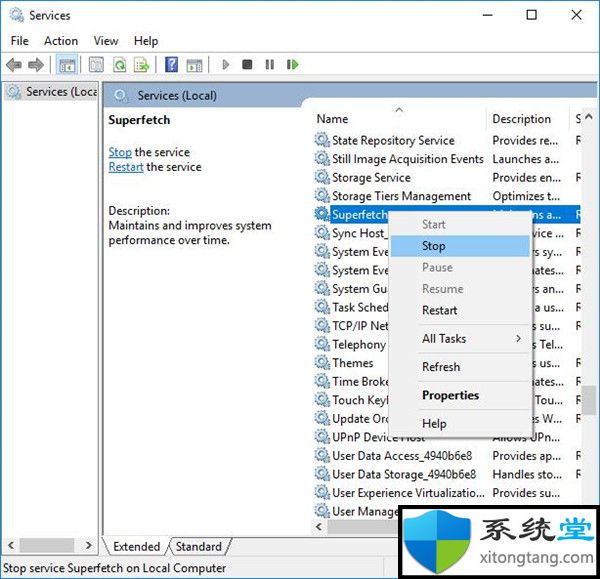Toggle Show/Hide Console Tree toolbar icon
Image resolution: width=600 pixels, height=579 pixels.
coord(67,65)
